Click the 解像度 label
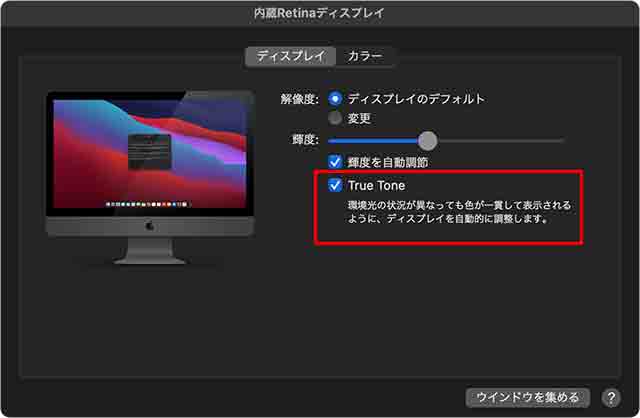The image size is (640, 418). point(300,99)
